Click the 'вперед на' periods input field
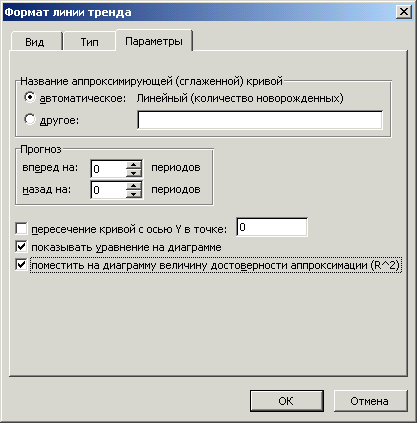This screenshot has width=417, height=423. 109,169
